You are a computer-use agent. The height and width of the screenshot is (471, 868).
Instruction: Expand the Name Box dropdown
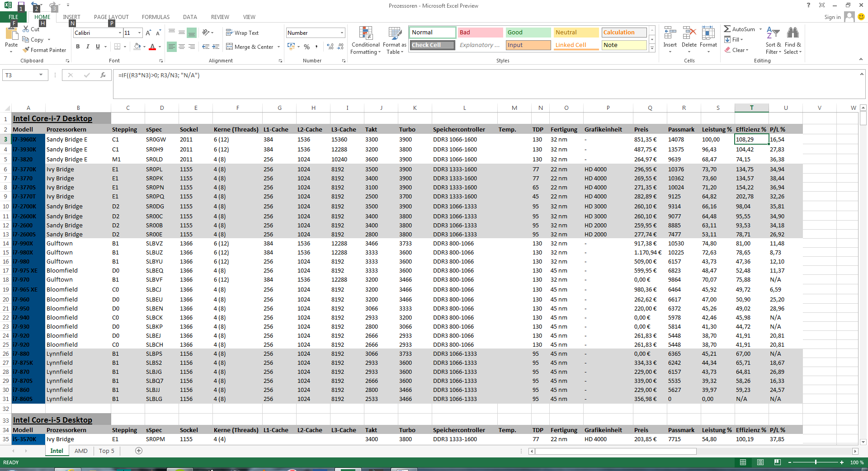pyautogui.click(x=41, y=75)
